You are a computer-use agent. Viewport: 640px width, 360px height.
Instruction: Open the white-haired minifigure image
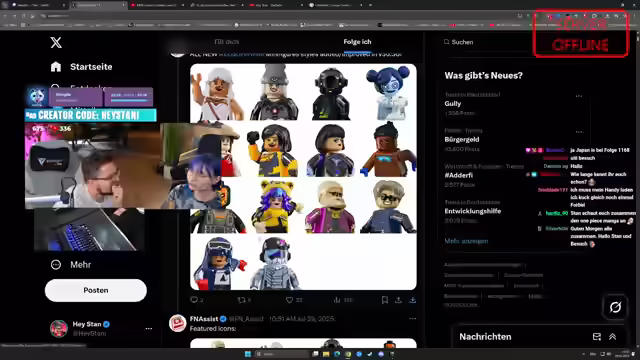pos(218,92)
